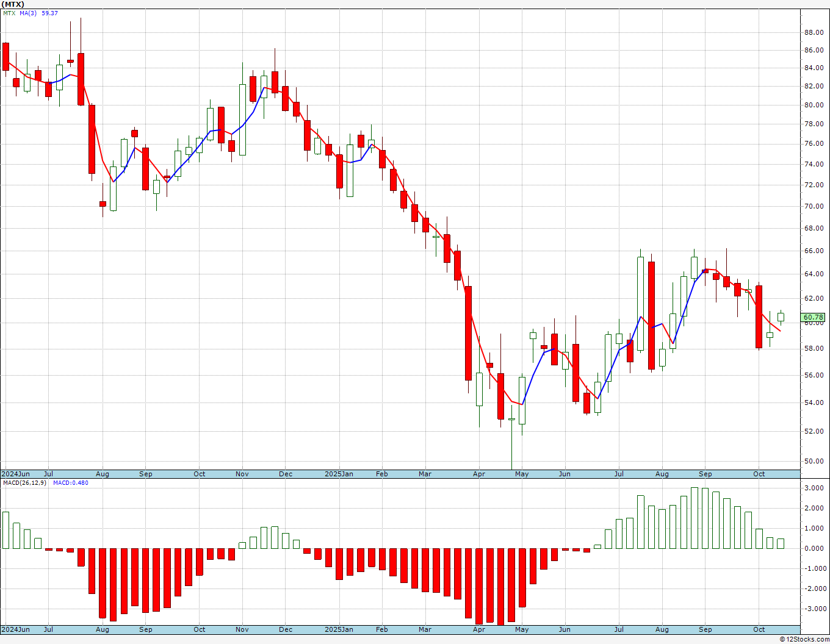
Task: Click May on the price chart time axis
Action: click(522, 474)
